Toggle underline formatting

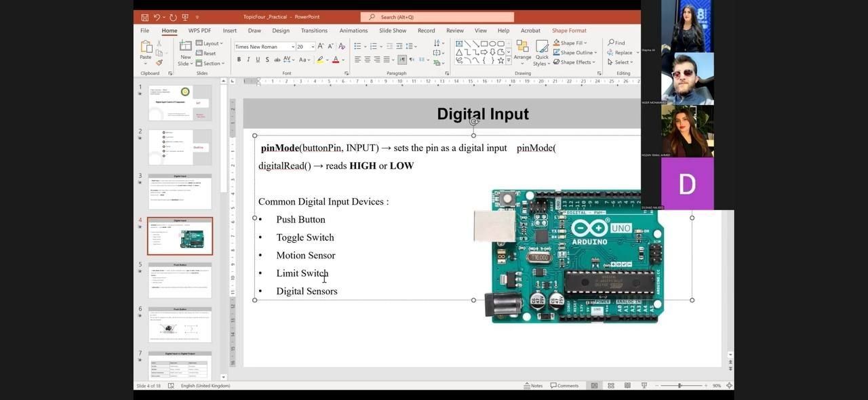pos(258,60)
